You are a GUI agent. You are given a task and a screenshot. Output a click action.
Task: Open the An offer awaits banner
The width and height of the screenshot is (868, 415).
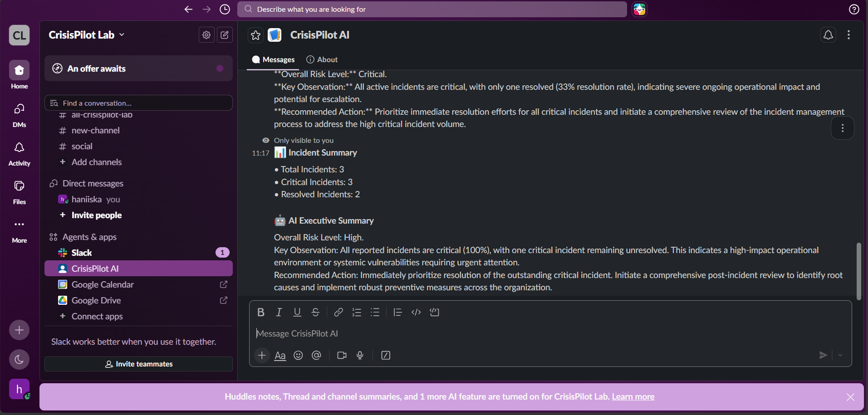pos(138,68)
